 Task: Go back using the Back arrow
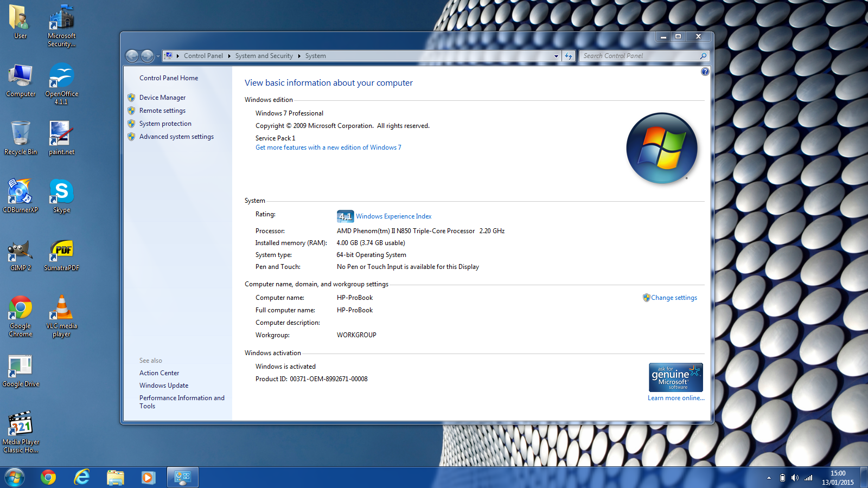tap(132, 56)
